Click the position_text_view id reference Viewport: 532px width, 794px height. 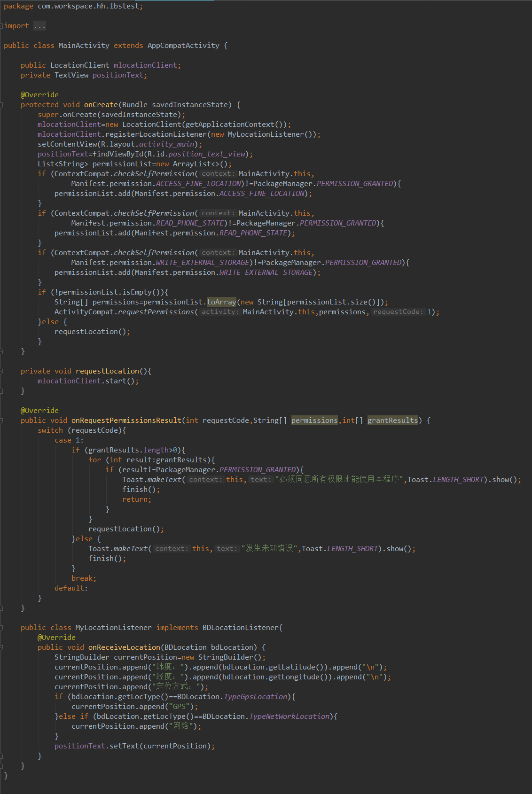pos(207,154)
